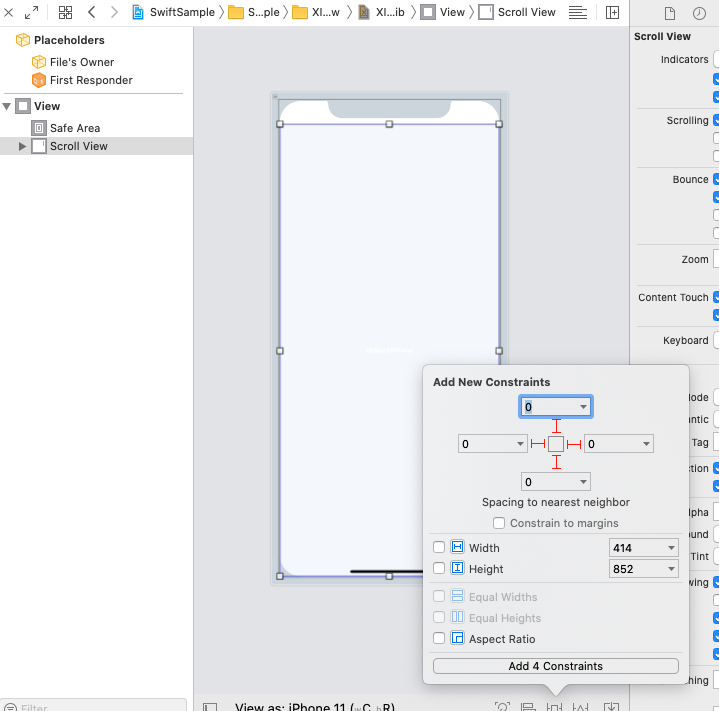Click the right-middle resize handle on canvas
The height and width of the screenshot is (711, 719).
[x=499, y=351]
